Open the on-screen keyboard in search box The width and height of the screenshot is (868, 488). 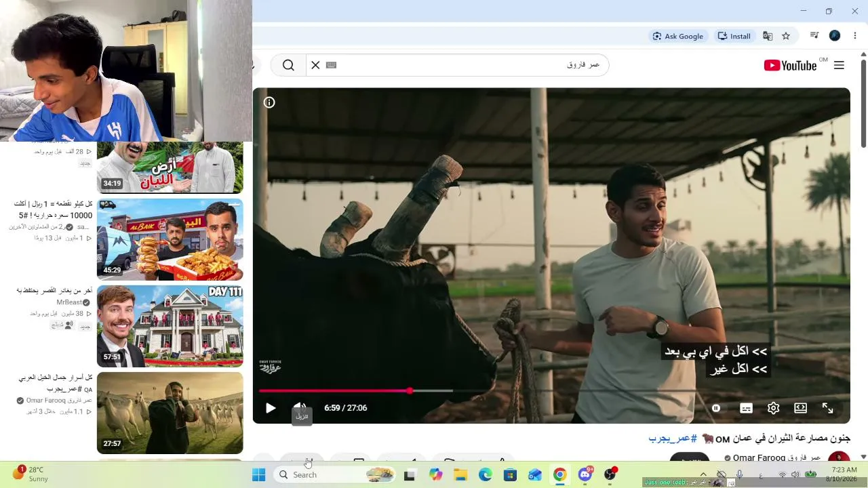331,65
